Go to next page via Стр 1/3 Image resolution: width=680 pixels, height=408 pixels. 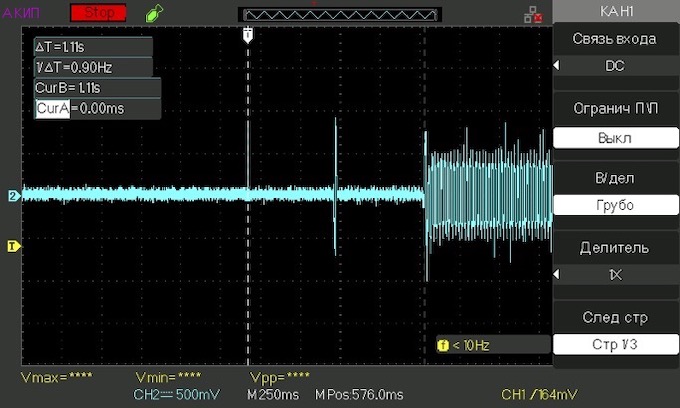click(x=615, y=344)
